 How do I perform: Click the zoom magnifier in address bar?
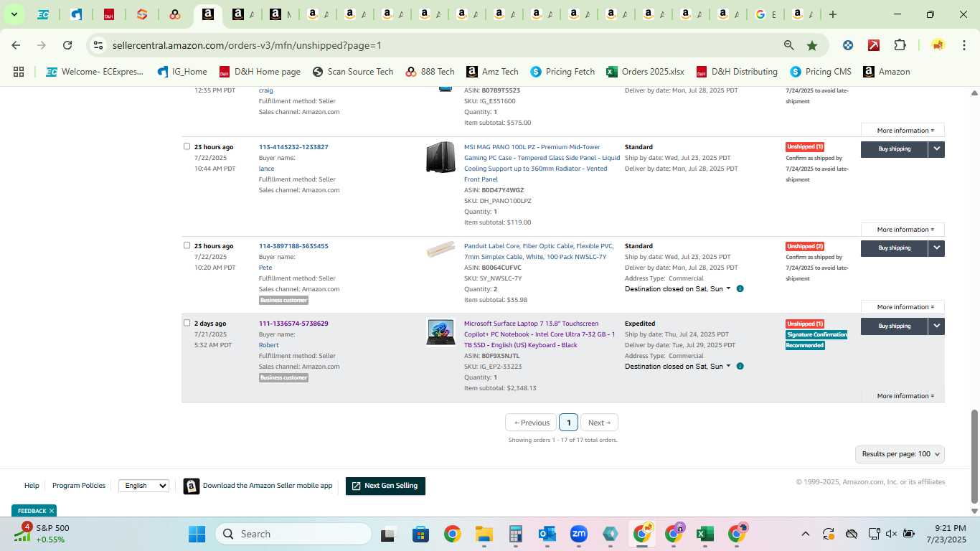(789, 45)
